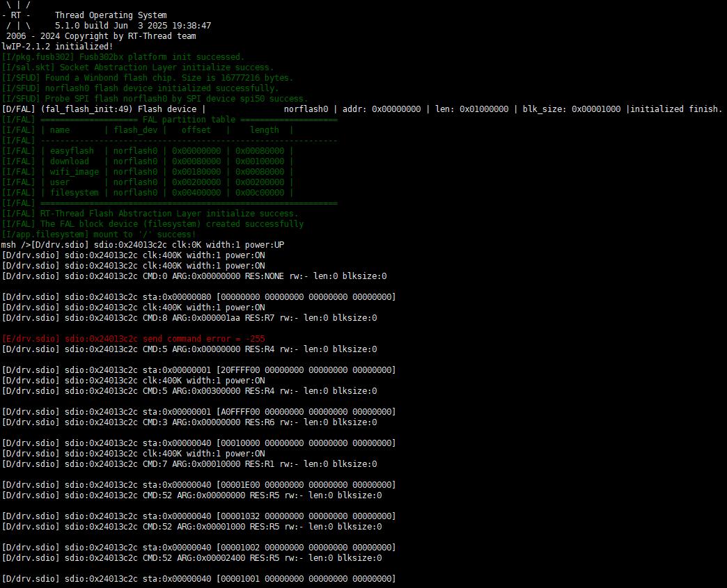Click the 'lwIP-2.1.2 initialized!' line
Viewport: 727px width, 588px height.
[x=57, y=47]
